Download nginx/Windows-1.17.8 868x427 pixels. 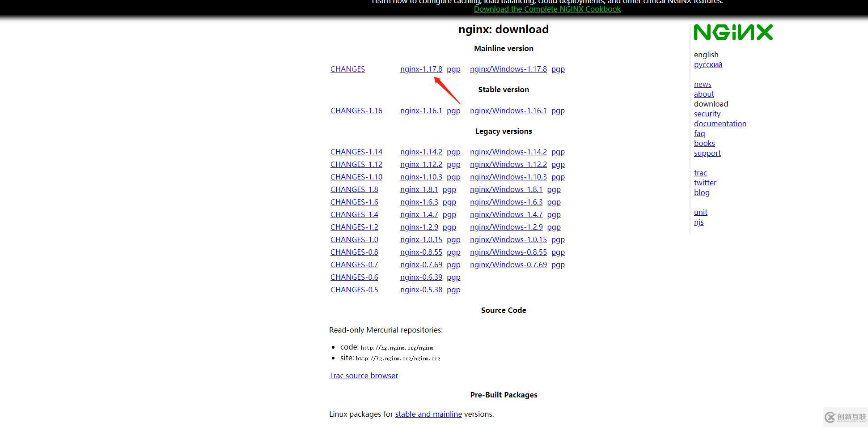coord(508,69)
